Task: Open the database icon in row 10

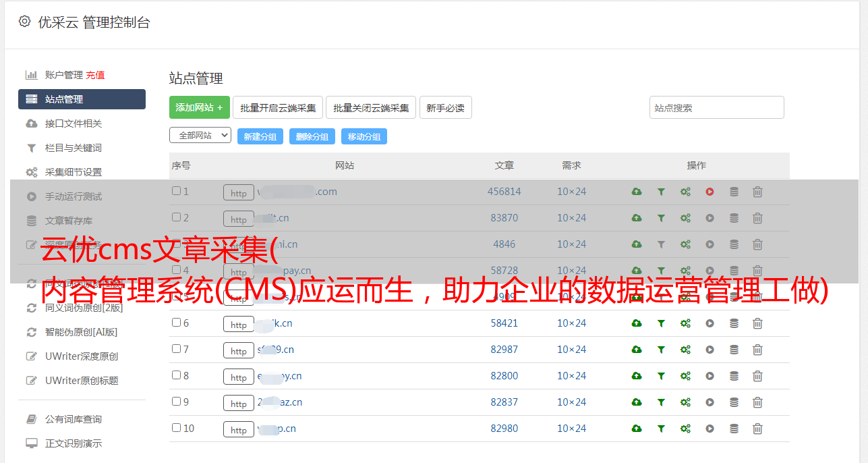Action: click(734, 429)
